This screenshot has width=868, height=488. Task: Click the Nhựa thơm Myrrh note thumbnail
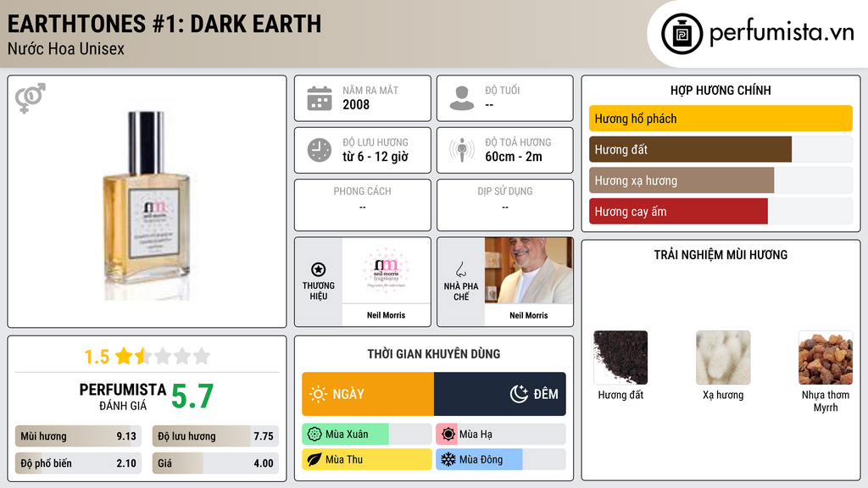(826, 358)
